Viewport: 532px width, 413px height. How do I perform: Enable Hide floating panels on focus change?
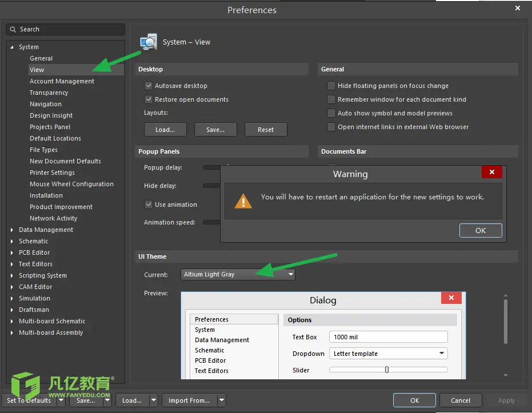tap(331, 86)
